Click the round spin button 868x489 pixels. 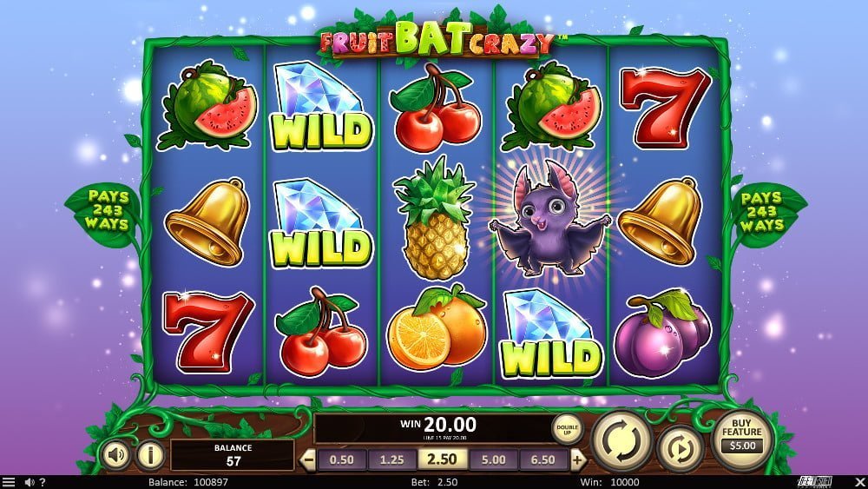click(622, 441)
